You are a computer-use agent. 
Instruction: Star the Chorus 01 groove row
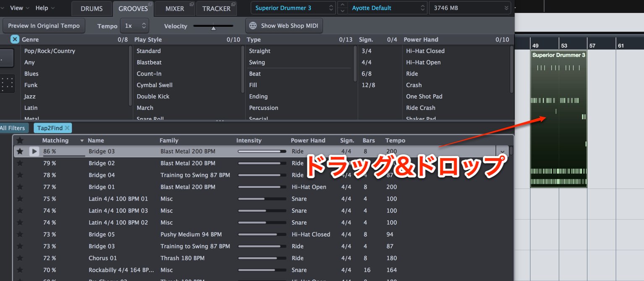[20, 258]
